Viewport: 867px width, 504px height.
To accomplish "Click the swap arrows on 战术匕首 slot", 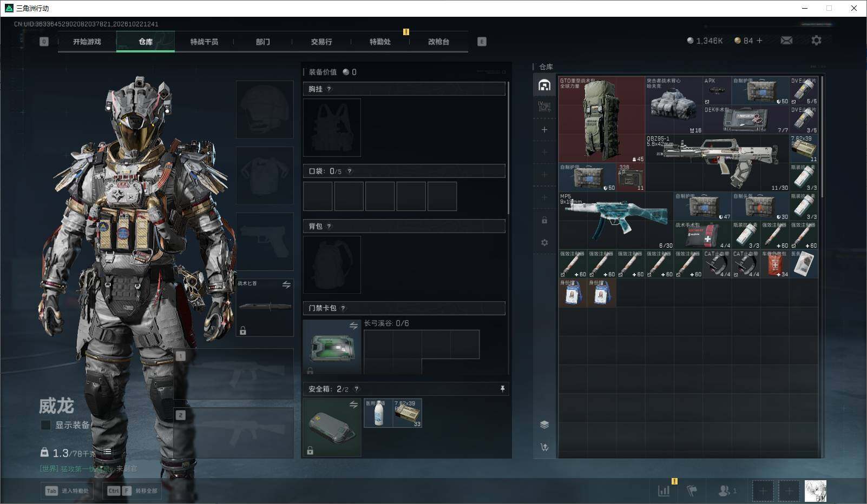I will [286, 284].
